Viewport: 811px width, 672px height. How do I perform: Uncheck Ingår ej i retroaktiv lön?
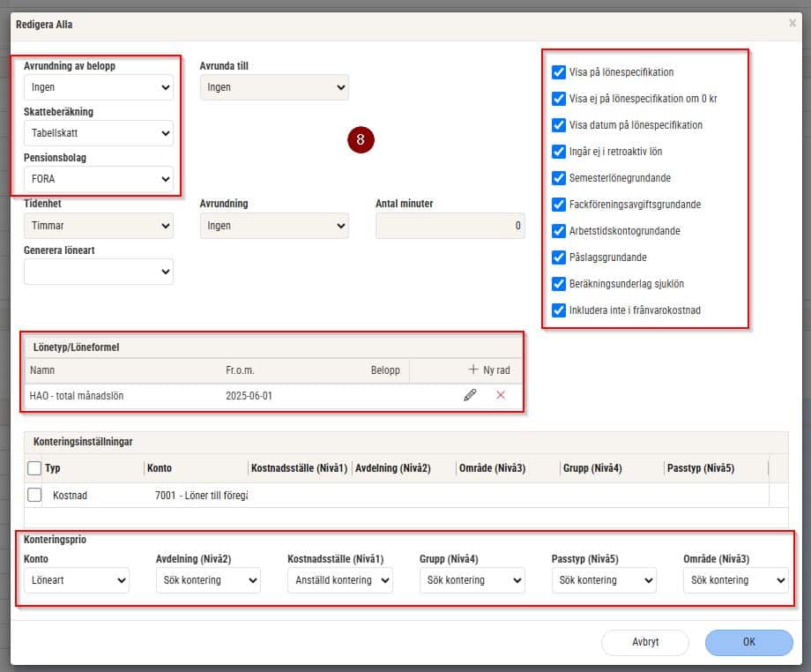pyautogui.click(x=559, y=151)
